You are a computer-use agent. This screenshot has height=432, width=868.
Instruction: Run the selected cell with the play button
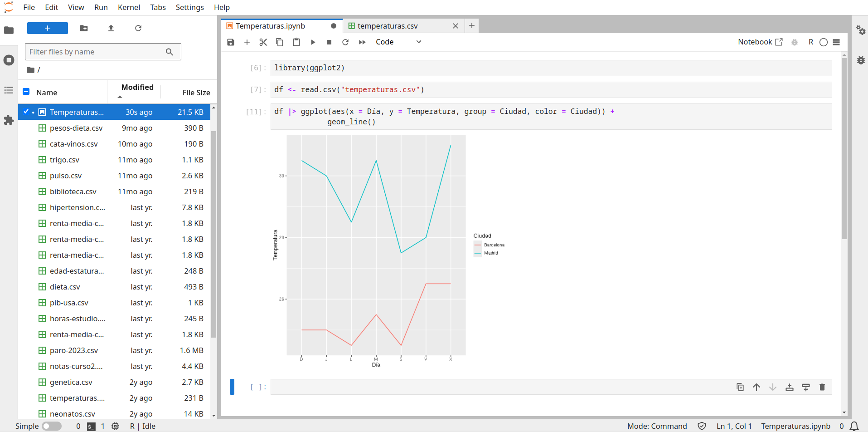pos(313,42)
